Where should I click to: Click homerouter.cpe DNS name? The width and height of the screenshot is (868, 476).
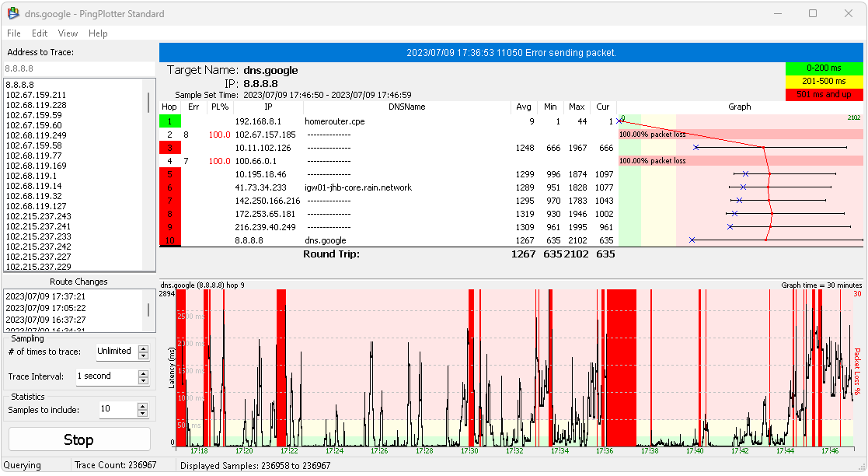point(334,121)
